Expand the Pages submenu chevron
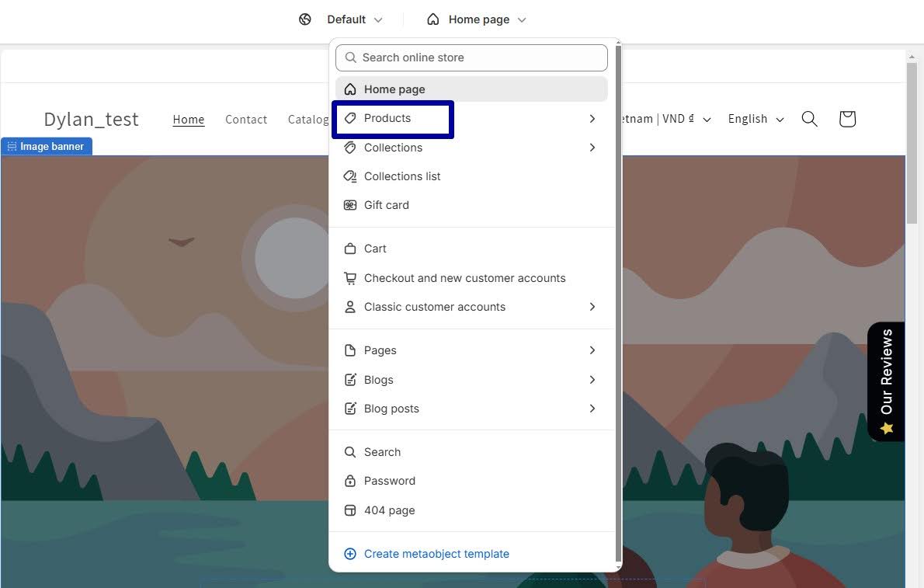 (x=592, y=350)
